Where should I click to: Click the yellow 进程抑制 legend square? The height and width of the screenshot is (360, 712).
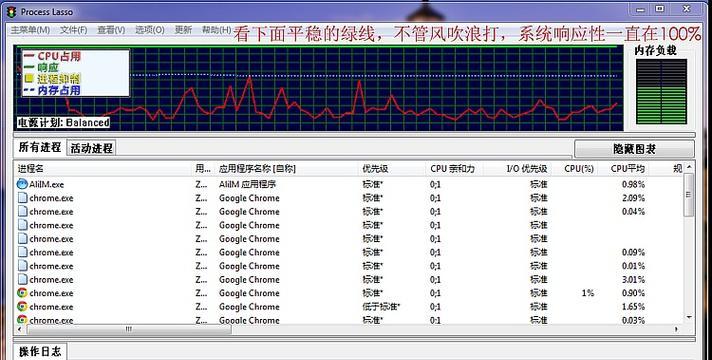pyautogui.click(x=29, y=79)
